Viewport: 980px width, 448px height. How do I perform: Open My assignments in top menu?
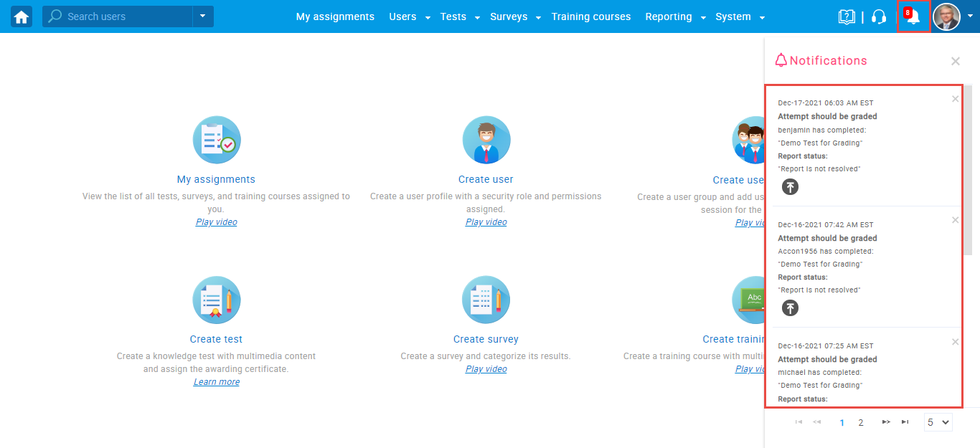335,16
